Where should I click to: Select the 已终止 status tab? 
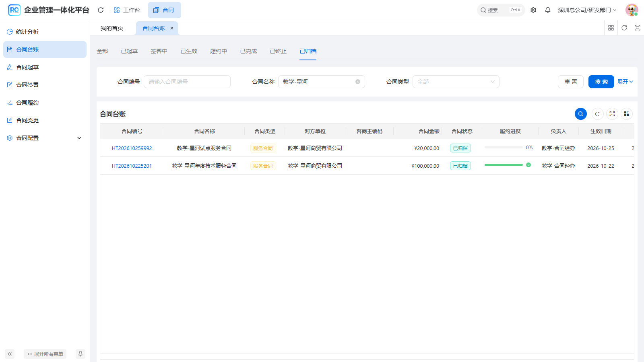pyautogui.click(x=278, y=51)
